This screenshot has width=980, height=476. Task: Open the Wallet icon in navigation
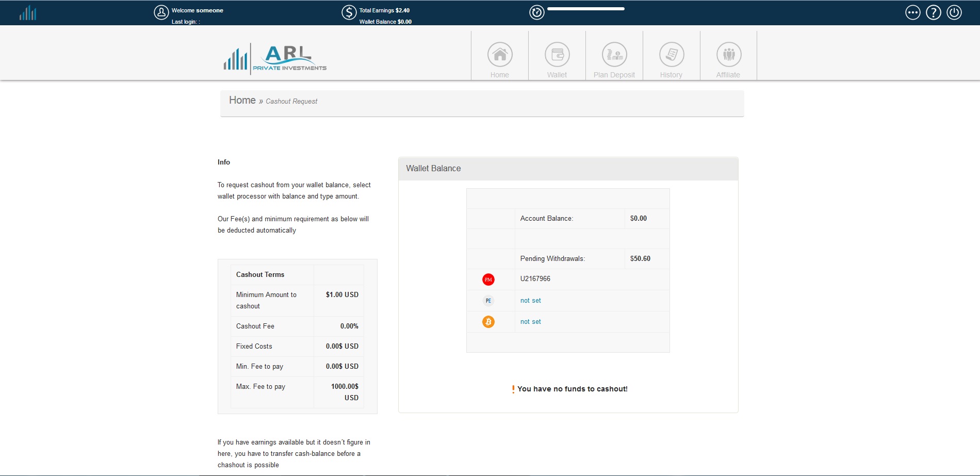pyautogui.click(x=557, y=55)
